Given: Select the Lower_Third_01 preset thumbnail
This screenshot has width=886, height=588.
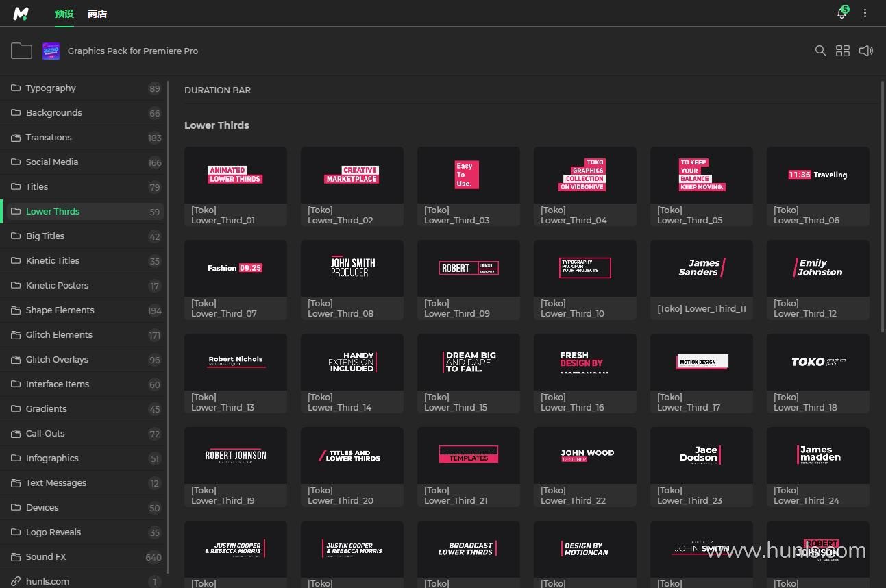Looking at the screenshot, I should click(236, 186).
